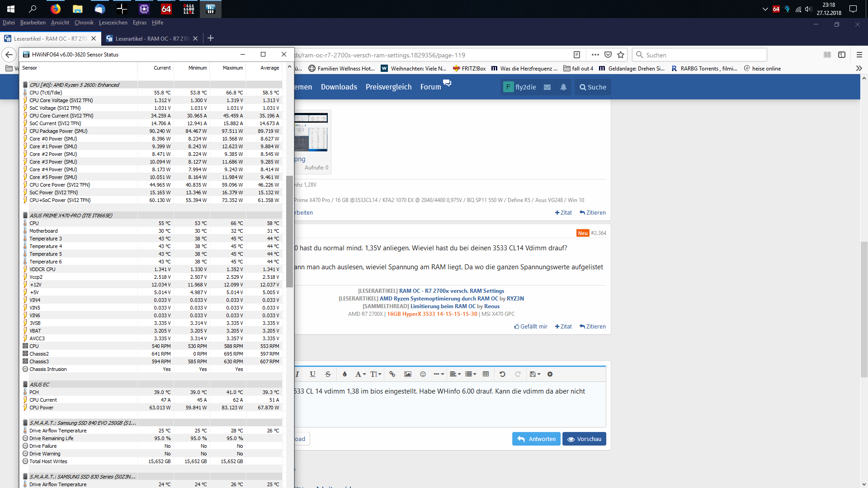The height and width of the screenshot is (488, 868).
Task: Open the smiley picker in the editor
Action: 423,374
